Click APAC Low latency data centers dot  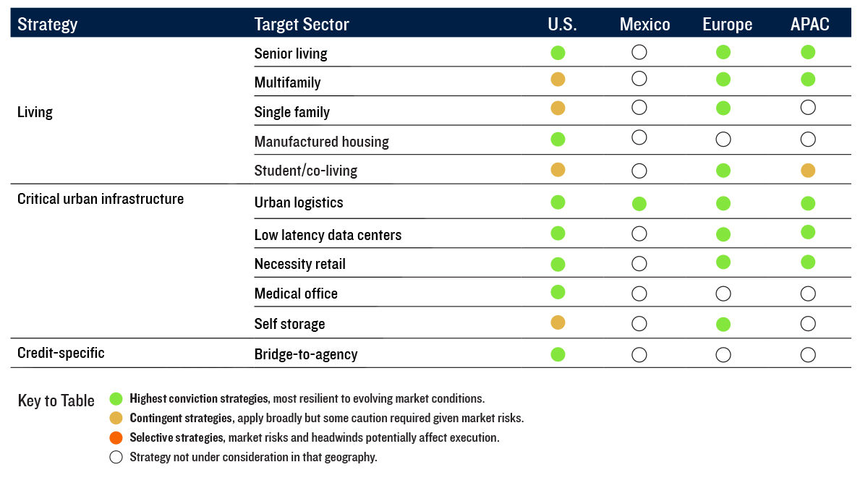point(808,232)
